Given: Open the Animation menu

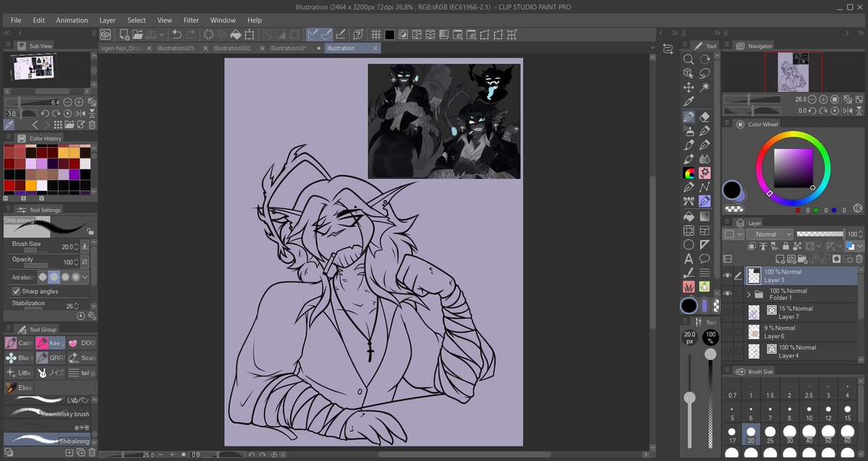Looking at the screenshot, I should point(72,20).
